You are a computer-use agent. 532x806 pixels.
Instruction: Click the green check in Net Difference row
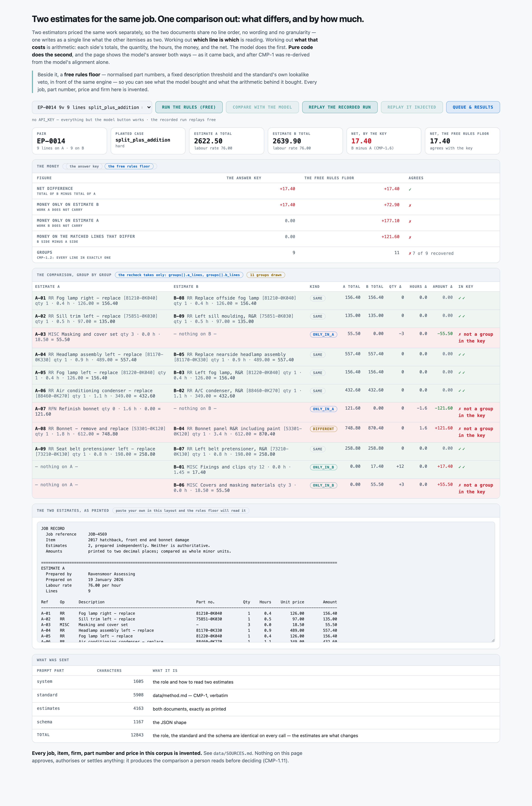click(x=410, y=190)
